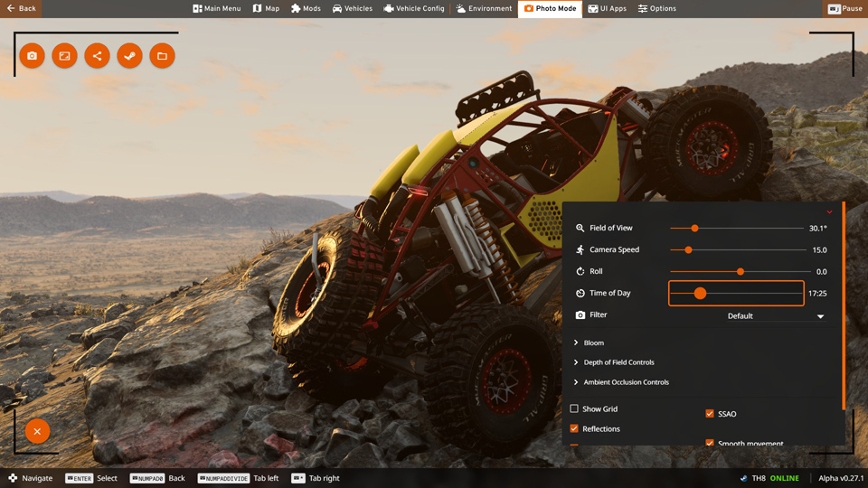Click the Alpha v0.27.1 version label
This screenshot has height=488, width=868.
click(x=841, y=479)
